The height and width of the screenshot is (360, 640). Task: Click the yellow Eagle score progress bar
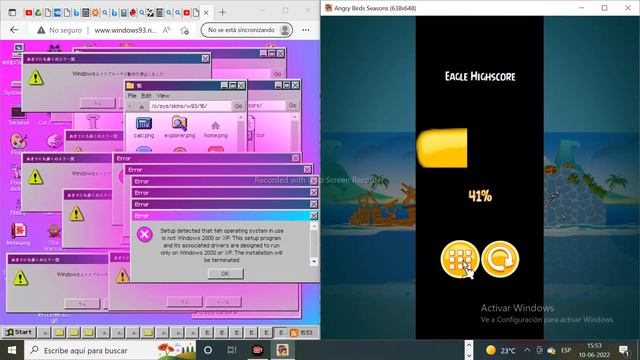point(442,148)
